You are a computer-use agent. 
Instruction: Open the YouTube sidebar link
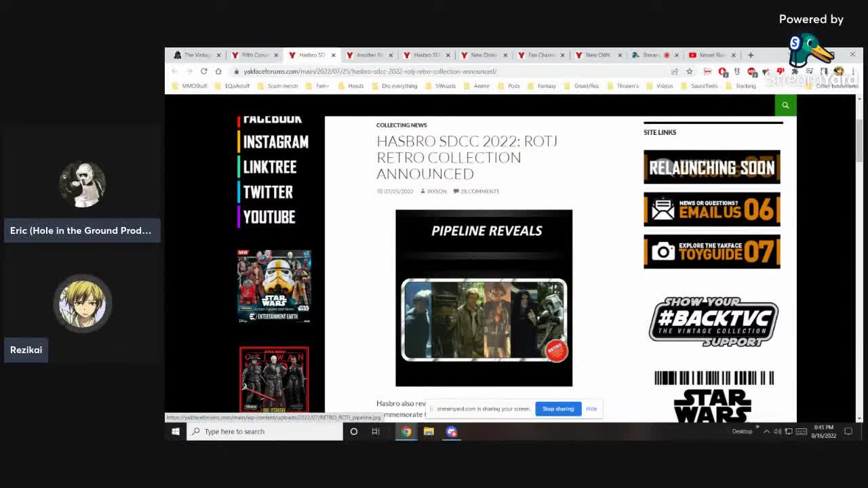point(267,217)
